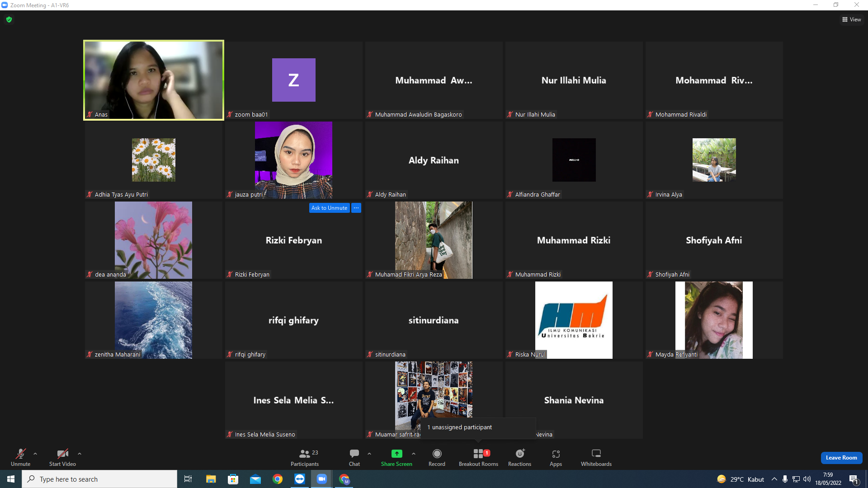Open TeamViewer from the taskbar

[x=300, y=479]
